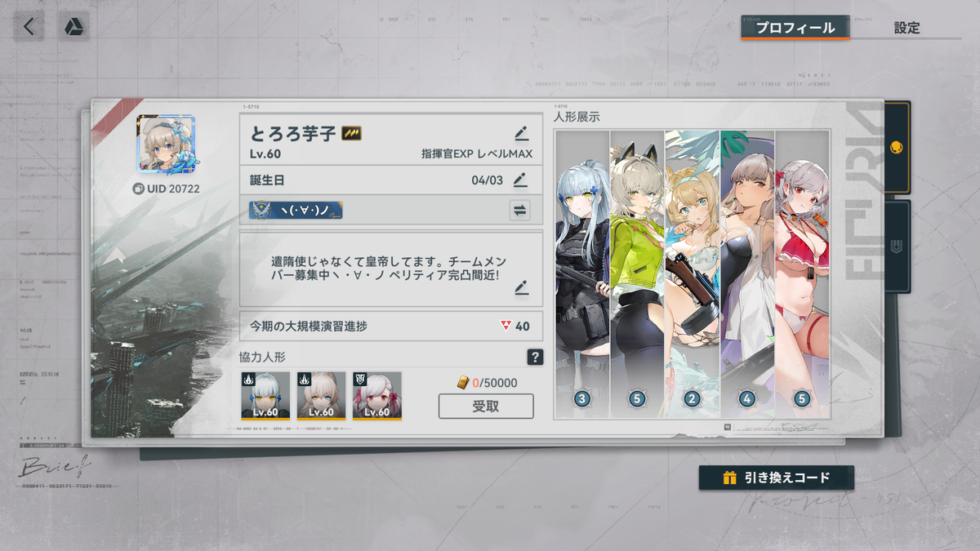Switch to the 設定 tab

click(906, 28)
